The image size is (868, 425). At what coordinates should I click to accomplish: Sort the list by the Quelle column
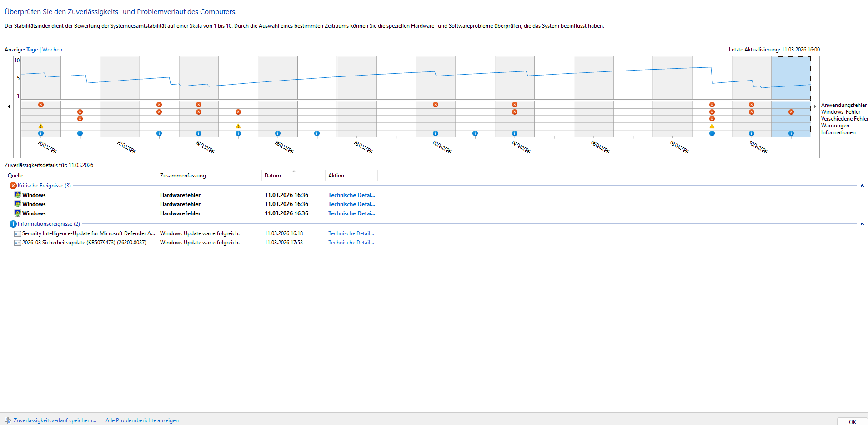[x=81, y=176]
